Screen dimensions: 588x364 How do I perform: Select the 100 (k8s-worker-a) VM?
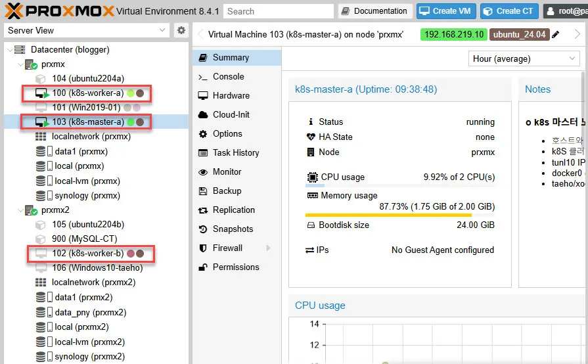pos(87,93)
